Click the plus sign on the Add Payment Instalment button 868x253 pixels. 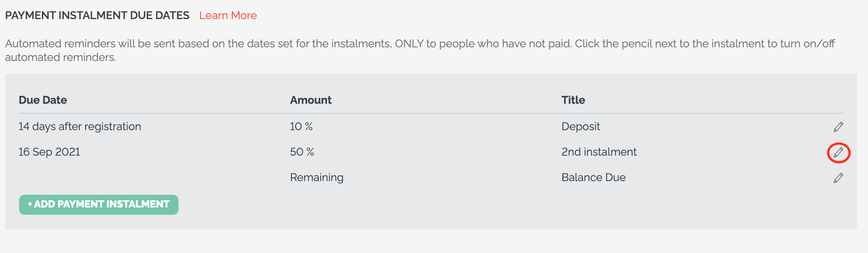[30, 204]
